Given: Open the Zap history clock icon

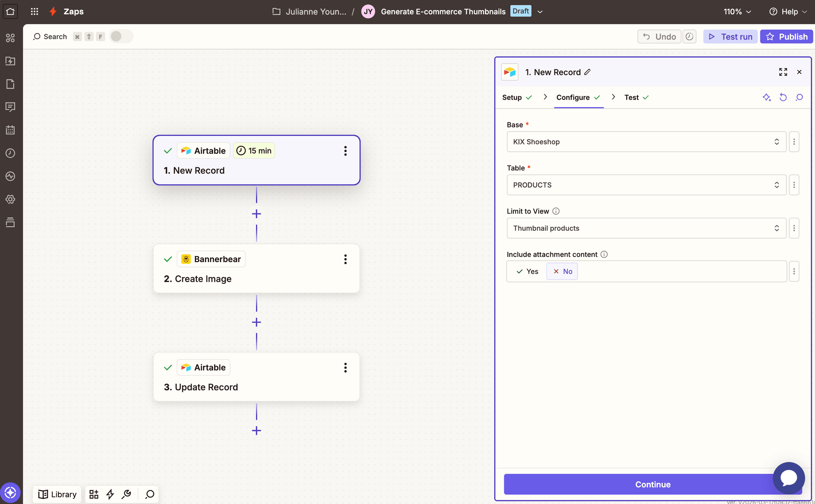Looking at the screenshot, I should [x=11, y=153].
